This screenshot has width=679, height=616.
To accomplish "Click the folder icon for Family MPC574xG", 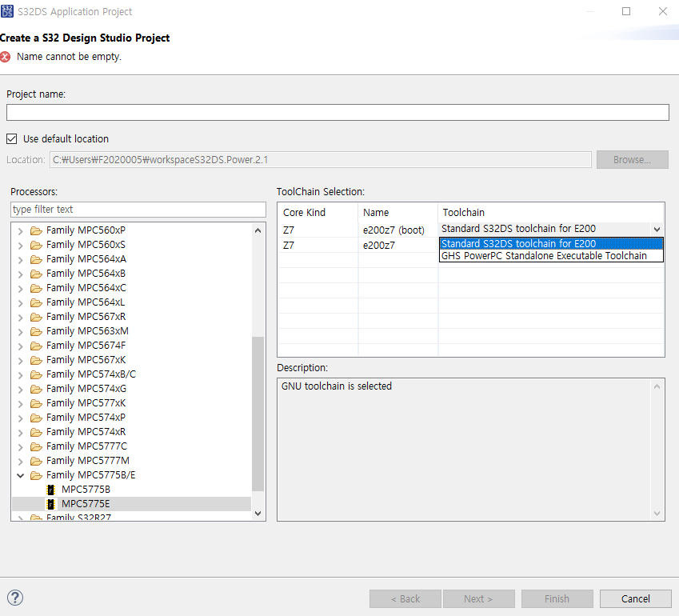I will (37, 388).
